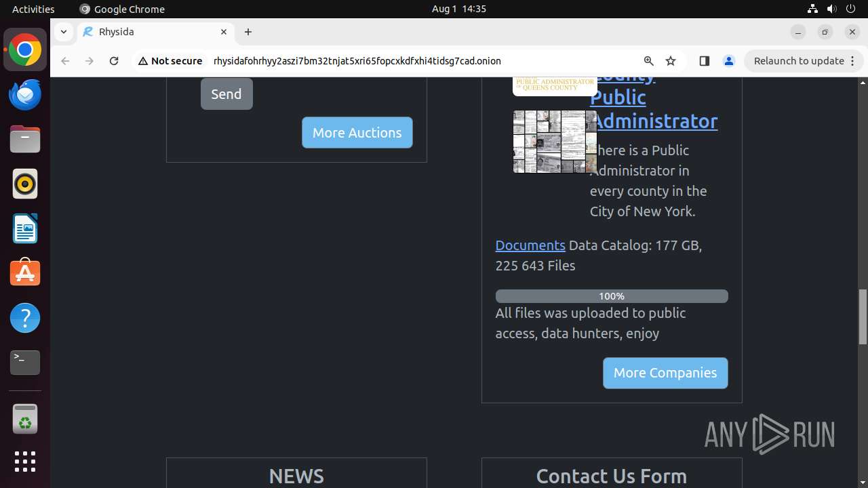Open the Help icon in dock
The width and height of the screenshot is (868, 488).
[x=25, y=318]
